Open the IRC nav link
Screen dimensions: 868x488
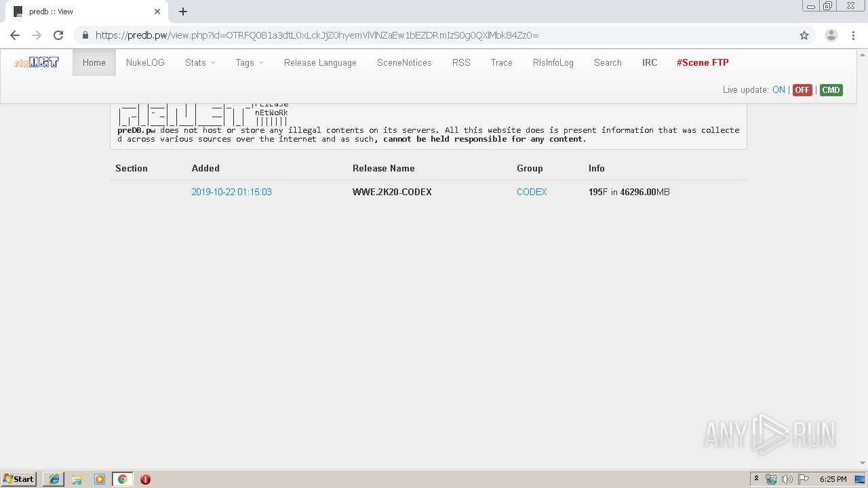pos(650,62)
